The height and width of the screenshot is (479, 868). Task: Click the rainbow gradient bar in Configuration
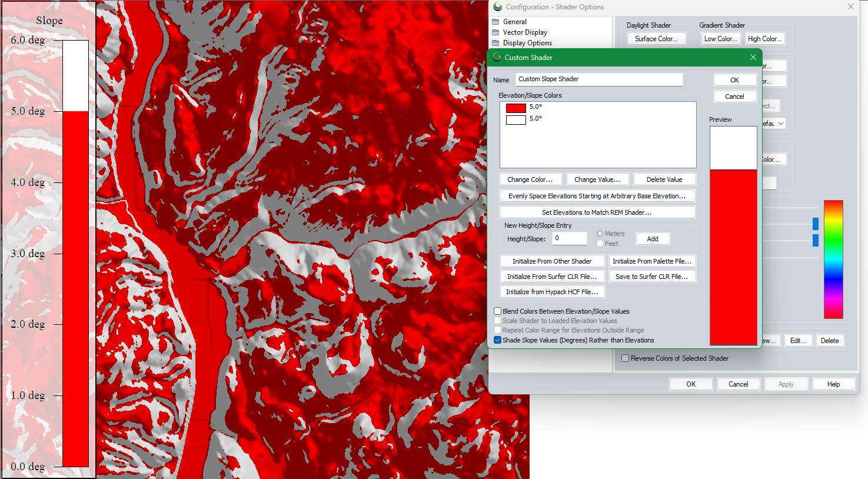[x=833, y=260]
